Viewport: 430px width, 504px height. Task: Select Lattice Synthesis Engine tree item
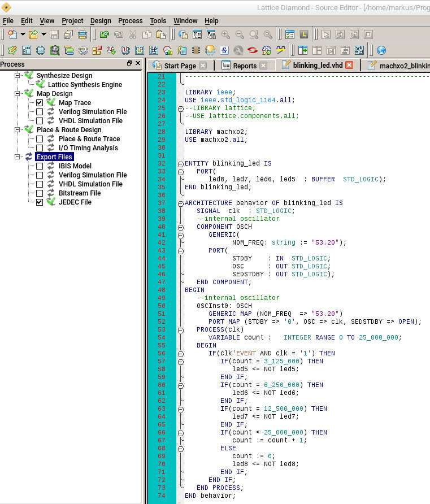(85, 85)
